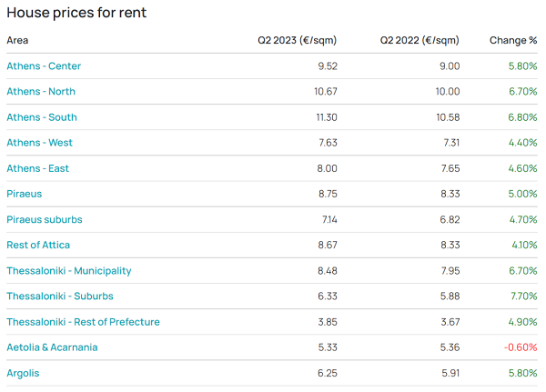Screen dimensions: 546x392
Task: Go to the Argolis area link
Action: point(23,373)
